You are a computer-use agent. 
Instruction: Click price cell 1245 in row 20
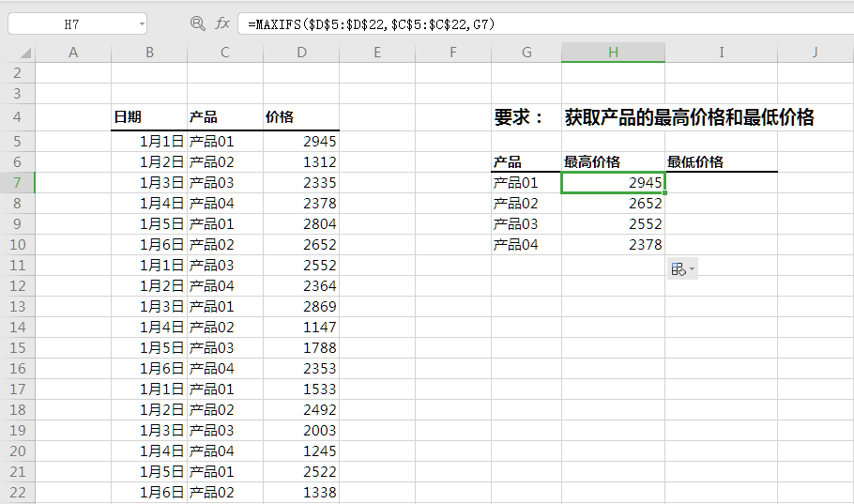(301, 451)
